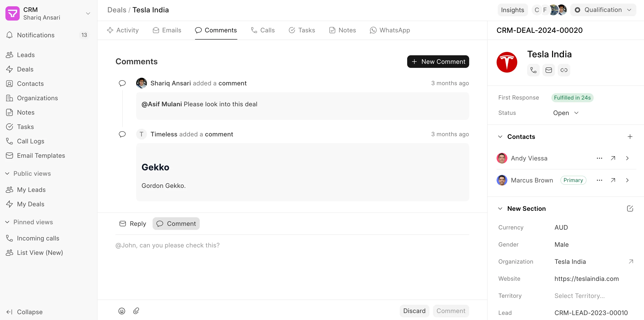Viewport: 644px width, 320px height.
Task: Click the New Comment button
Action: [438, 62]
